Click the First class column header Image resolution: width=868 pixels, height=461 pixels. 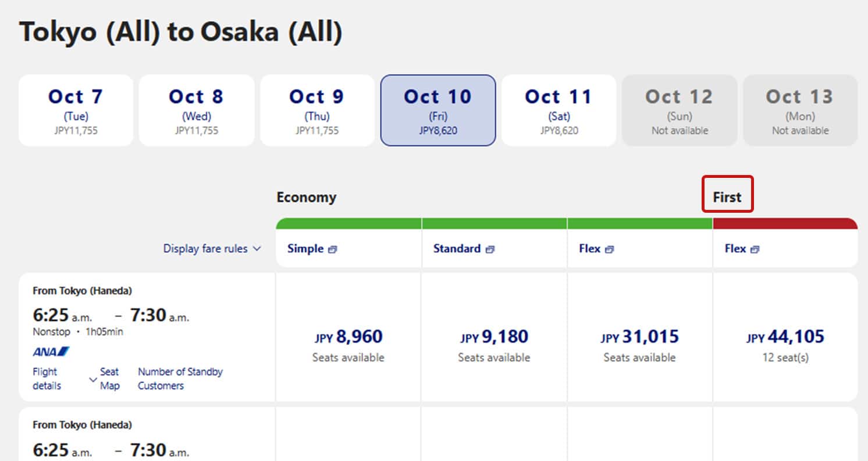(727, 198)
